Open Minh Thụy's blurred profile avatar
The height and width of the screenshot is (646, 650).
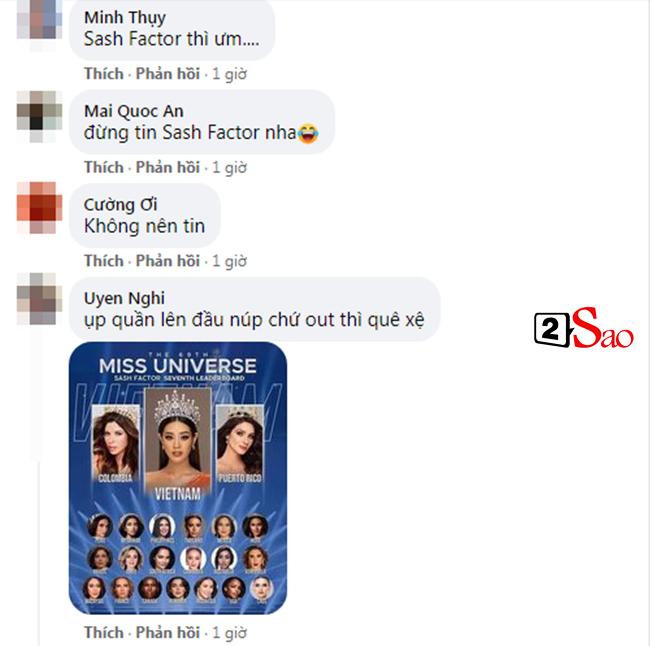coord(39,21)
